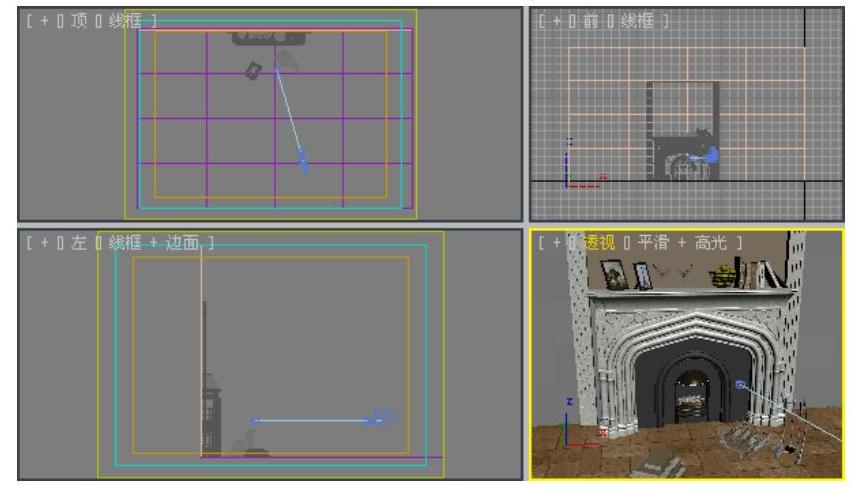852x490 pixels.
Task: Open the 平滑 + 高光 shading menu
Action: tap(682, 242)
